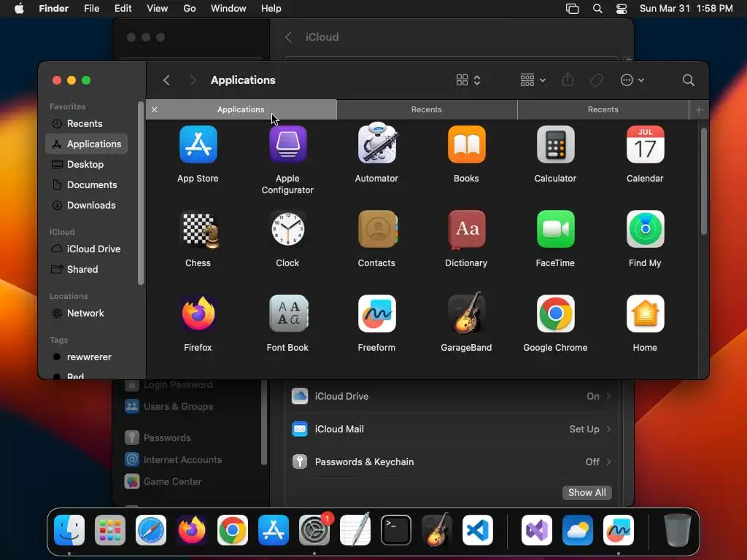
Task: Open the Group By dropdown
Action: coord(533,80)
